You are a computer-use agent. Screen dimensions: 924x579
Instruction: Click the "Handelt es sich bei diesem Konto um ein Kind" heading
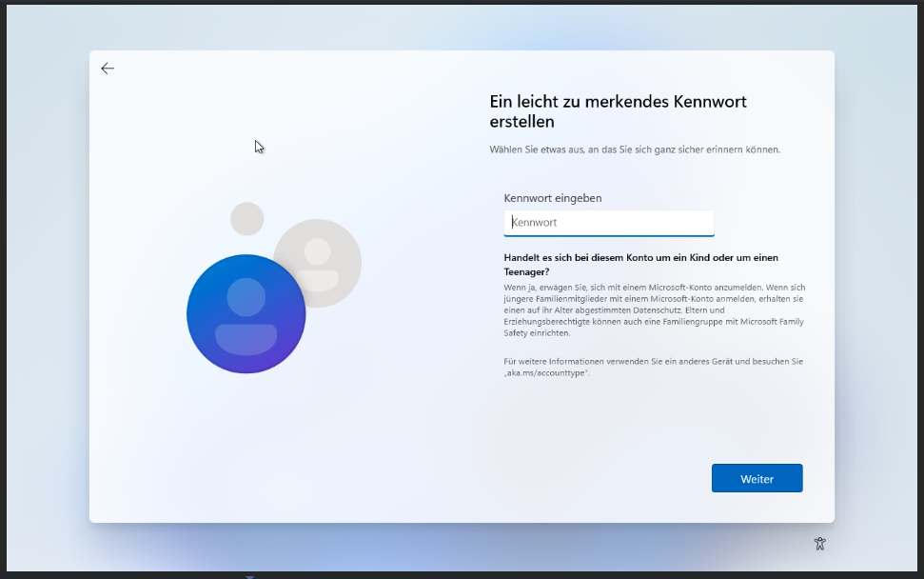tap(641, 265)
